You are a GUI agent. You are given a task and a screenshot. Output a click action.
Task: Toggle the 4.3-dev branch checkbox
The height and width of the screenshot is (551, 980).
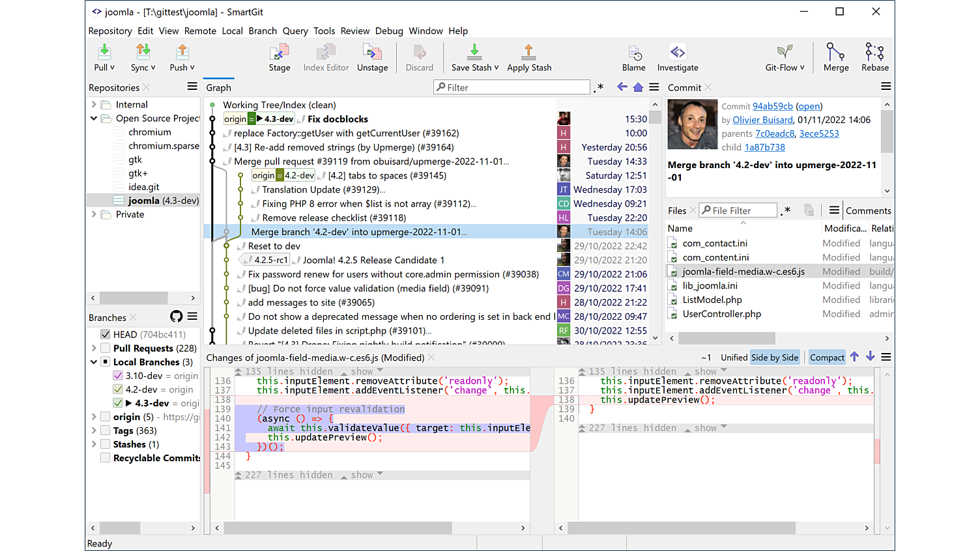[118, 403]
